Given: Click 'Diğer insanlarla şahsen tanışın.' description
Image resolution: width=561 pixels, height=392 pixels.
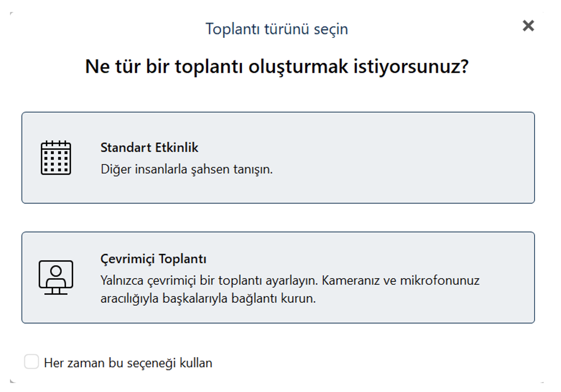Looking at the screenshot, I should pos(186,169).
